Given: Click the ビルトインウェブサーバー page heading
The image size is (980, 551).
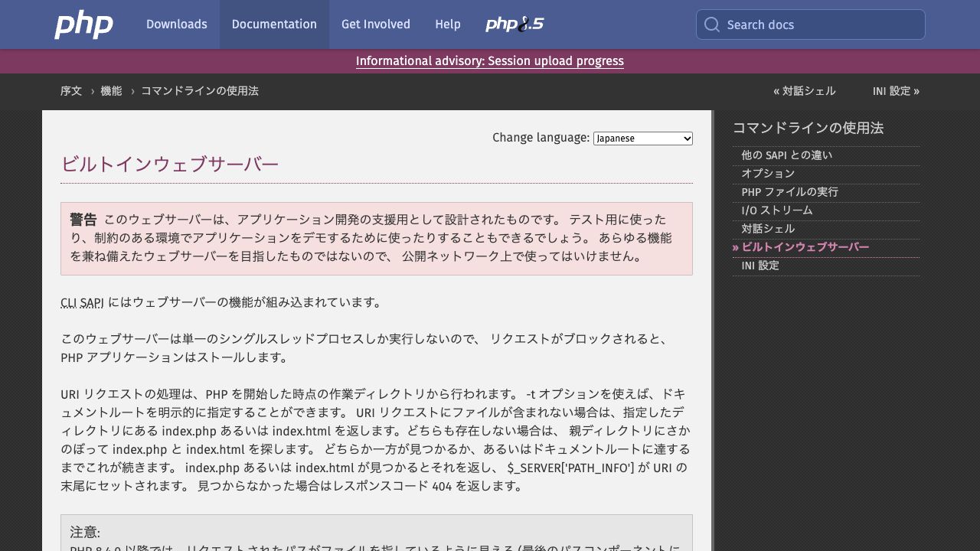Looking at the screenshot, I should click(170, 165).
